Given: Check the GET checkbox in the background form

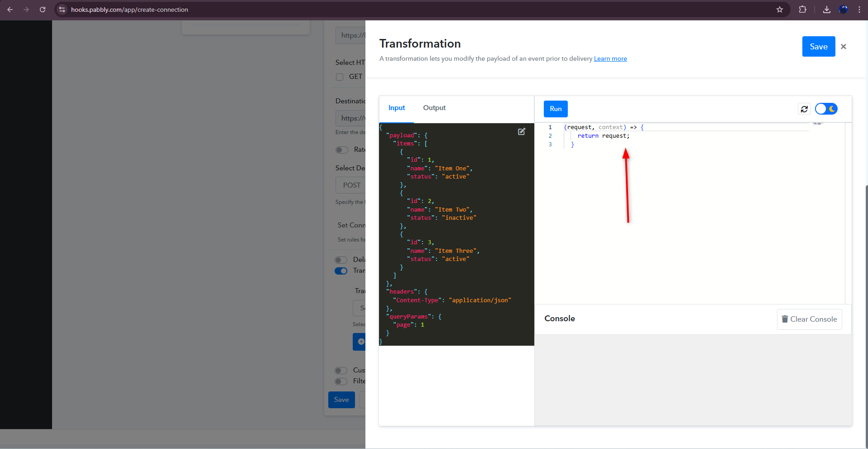Looking at the screenshot, I should [x=340, y=77].
